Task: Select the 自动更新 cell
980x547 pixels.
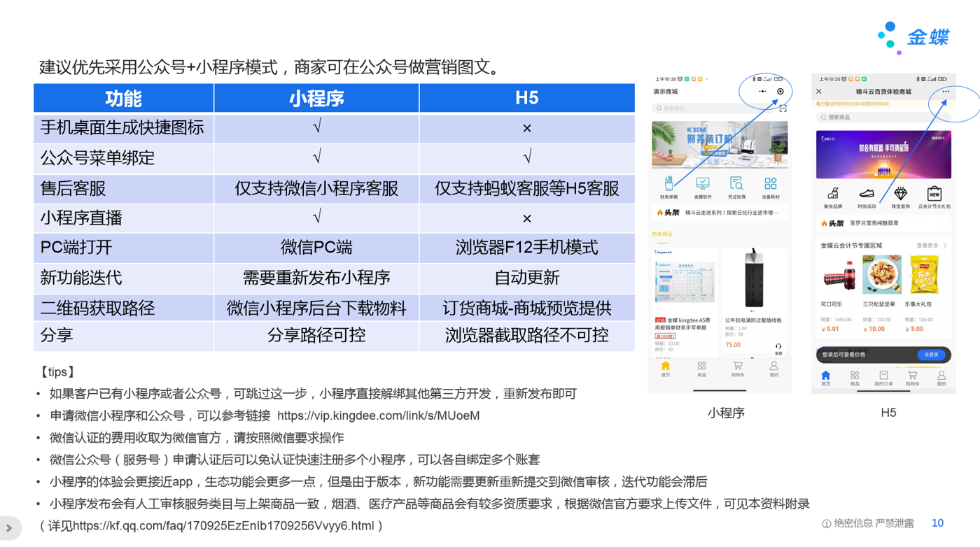Action: pyautogui.click(x=527, y=278)
